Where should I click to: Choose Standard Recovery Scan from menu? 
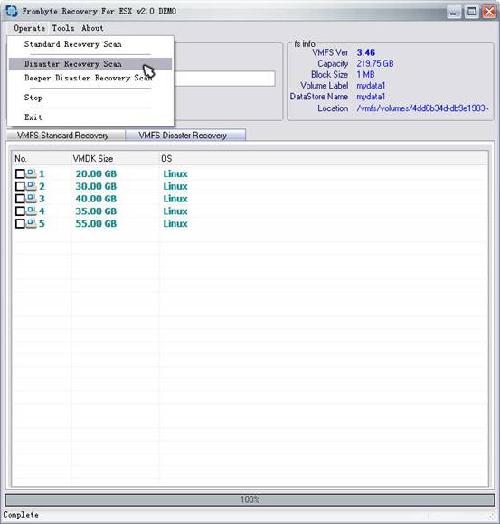click(x=90, y=44)
